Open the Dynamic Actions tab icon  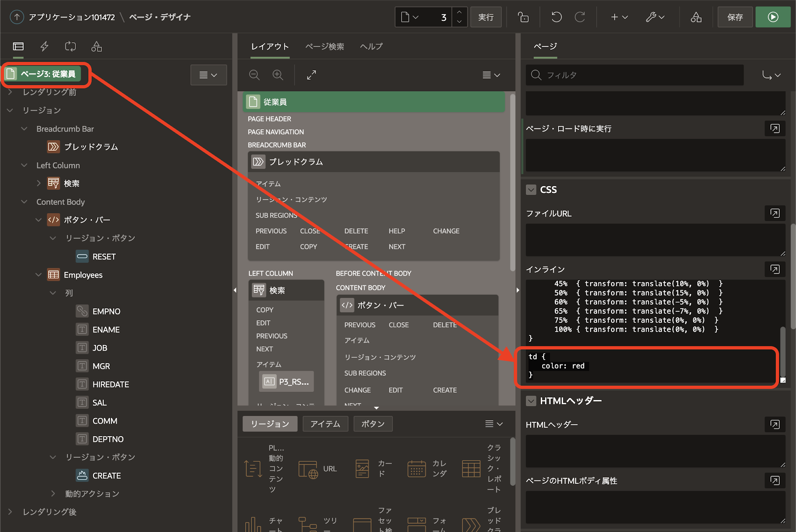(44, 47)
